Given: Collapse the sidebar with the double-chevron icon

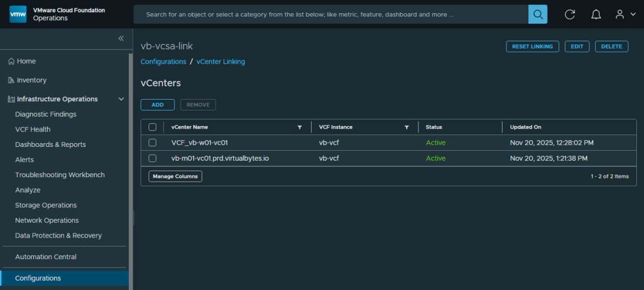Looking at the screenshot, I should coord(121,39).
